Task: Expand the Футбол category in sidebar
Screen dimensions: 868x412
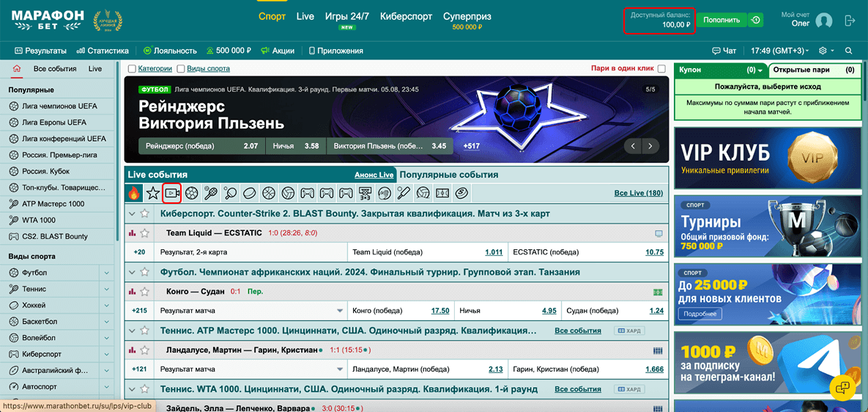Action: coord(107,273)
